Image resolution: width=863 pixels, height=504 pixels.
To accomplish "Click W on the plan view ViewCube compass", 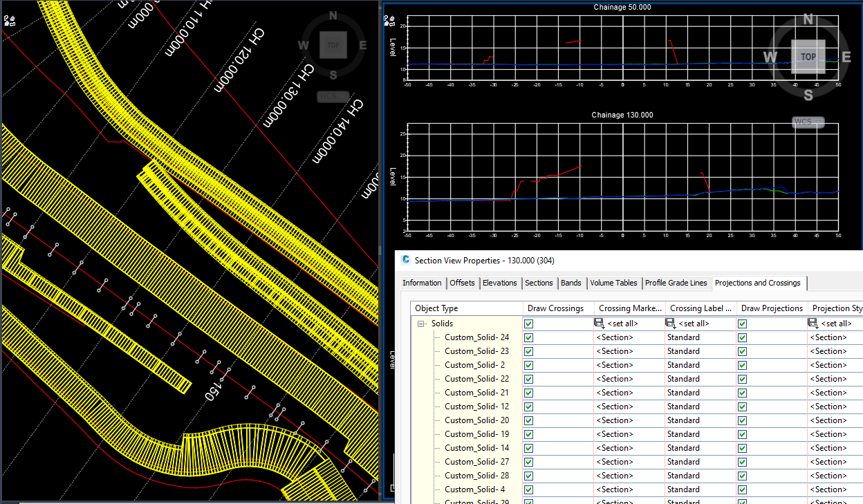I will (303, 46).
